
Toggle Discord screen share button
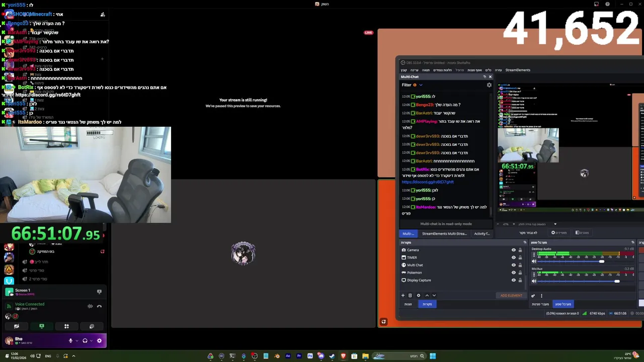[42, 326]
